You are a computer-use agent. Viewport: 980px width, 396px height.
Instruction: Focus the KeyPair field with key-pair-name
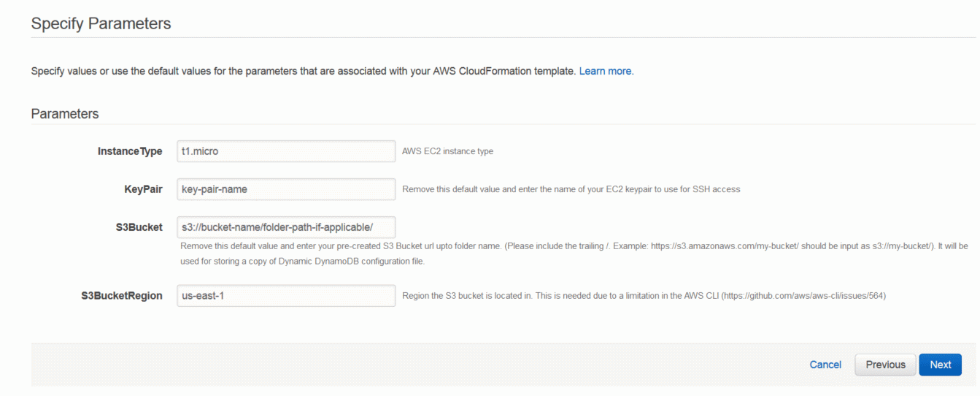tap(286, 189)
